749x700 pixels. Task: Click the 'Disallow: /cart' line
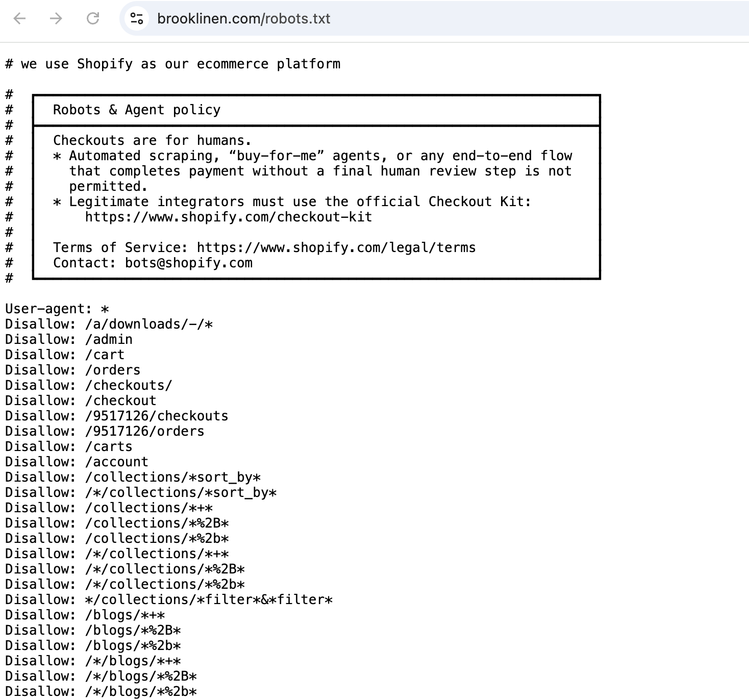coord(65,355)
